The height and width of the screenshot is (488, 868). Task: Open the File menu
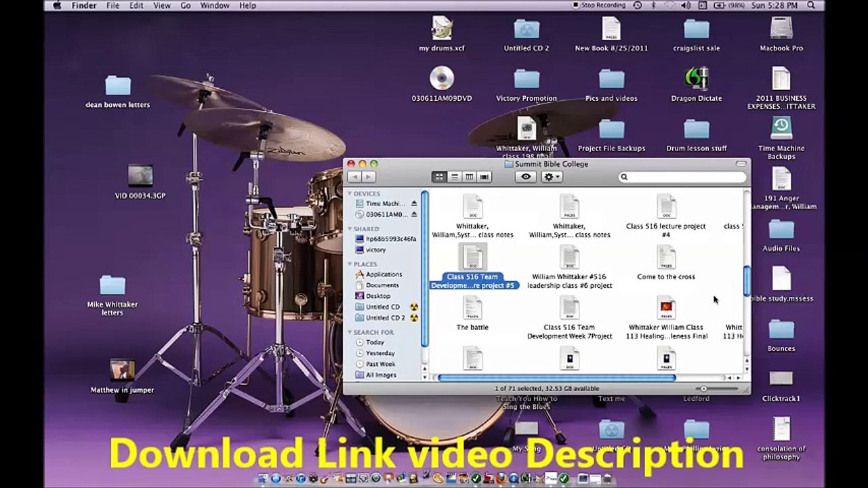(x=112, y=5)
